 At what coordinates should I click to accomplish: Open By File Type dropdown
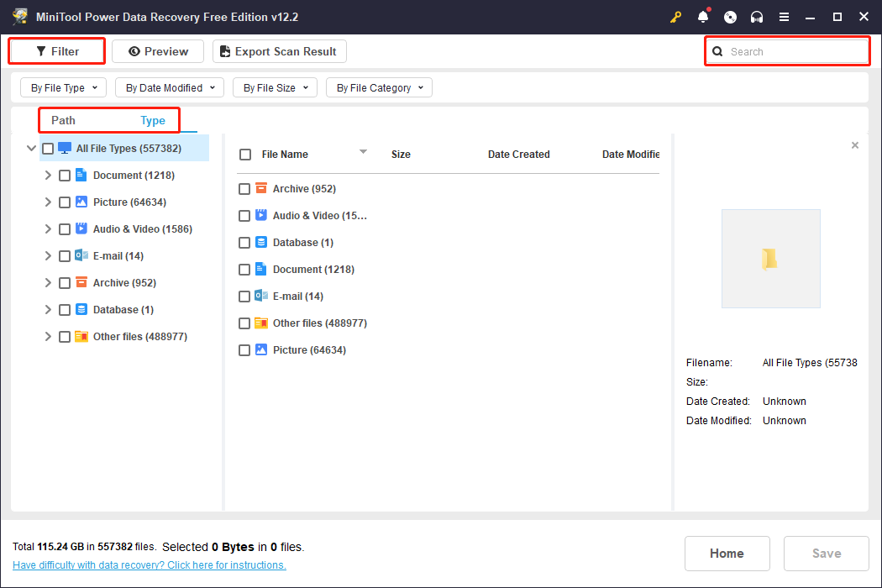63,87
